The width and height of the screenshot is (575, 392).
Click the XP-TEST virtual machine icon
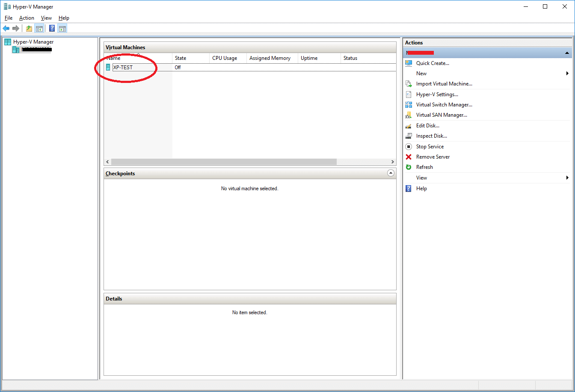108,67
